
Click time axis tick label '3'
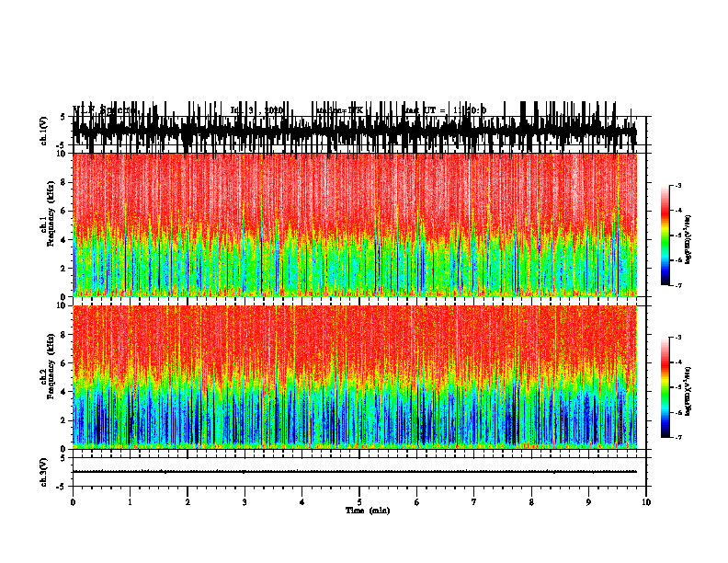click(245, 502)
